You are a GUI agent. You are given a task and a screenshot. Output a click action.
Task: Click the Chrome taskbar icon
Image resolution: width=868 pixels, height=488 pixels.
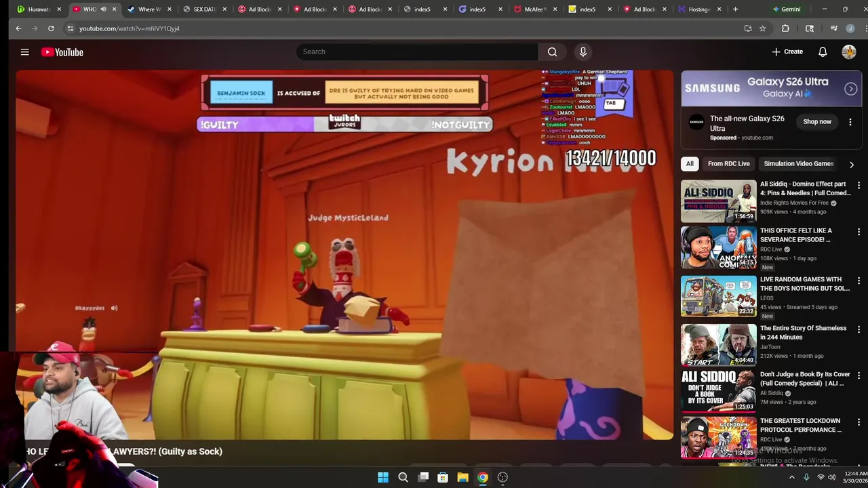(x=483, y=477)
